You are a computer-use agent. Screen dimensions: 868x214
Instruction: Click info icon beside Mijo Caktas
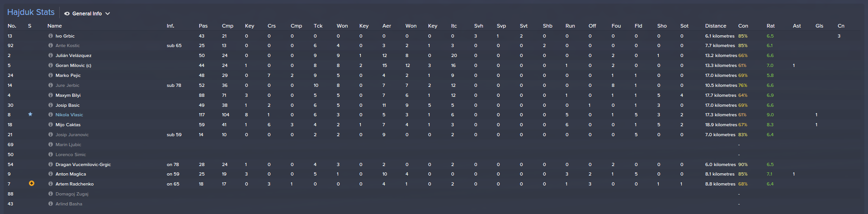(51, 125)
